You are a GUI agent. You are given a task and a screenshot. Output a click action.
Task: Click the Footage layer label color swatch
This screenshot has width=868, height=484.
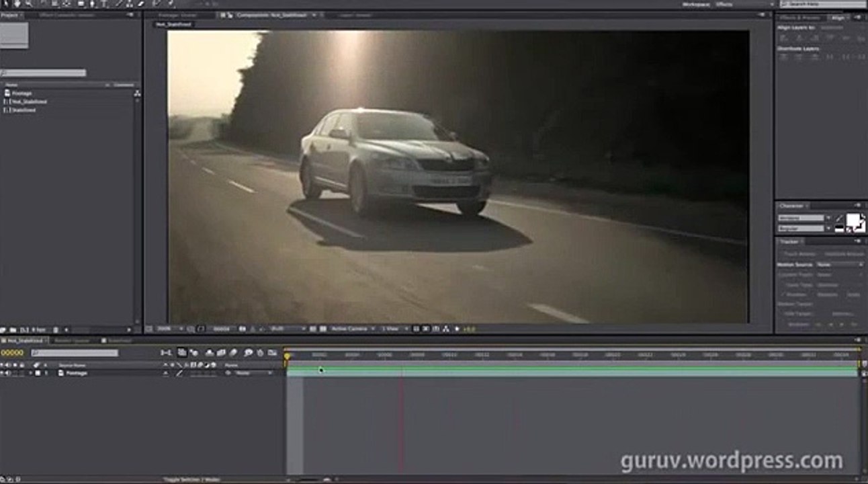(x=38, y=372)
